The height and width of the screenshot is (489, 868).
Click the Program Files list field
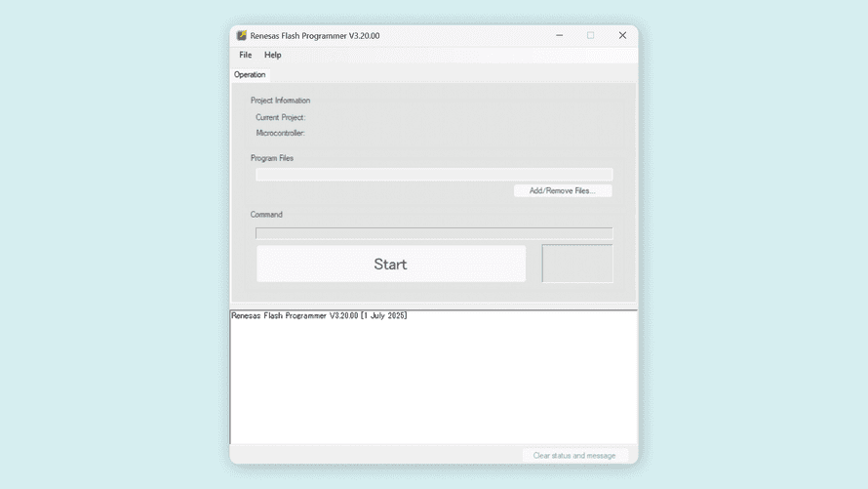(434, 175)
